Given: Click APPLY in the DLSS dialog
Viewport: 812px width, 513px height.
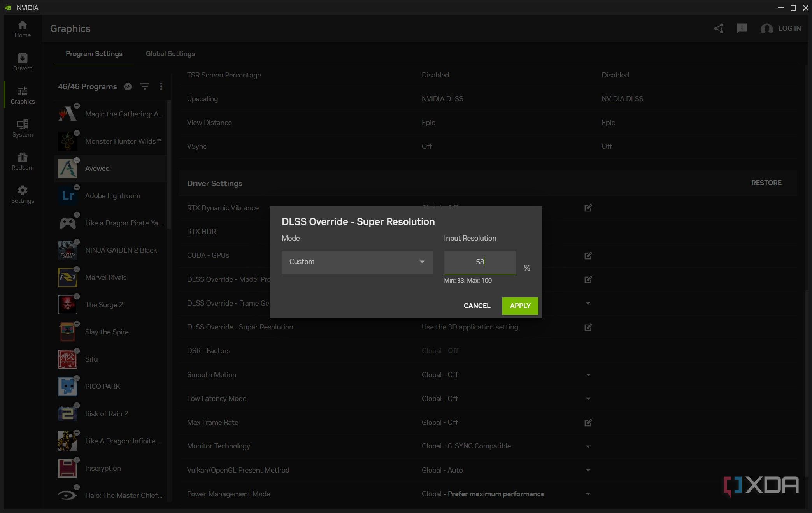Looking at the screenshot, I should coord(520,306).
